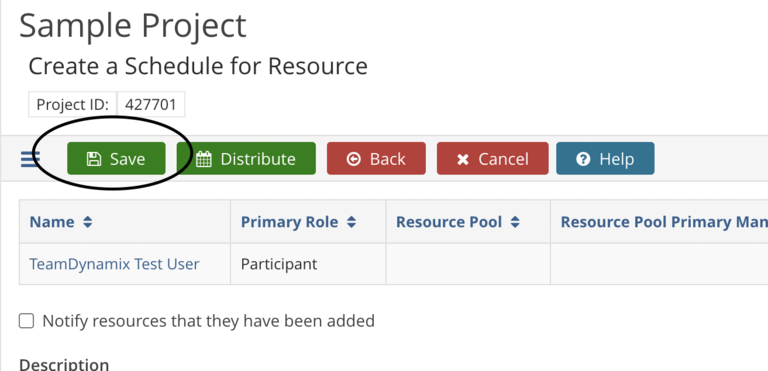Sort using the arrows beside Name

click(x=87, y=222)
